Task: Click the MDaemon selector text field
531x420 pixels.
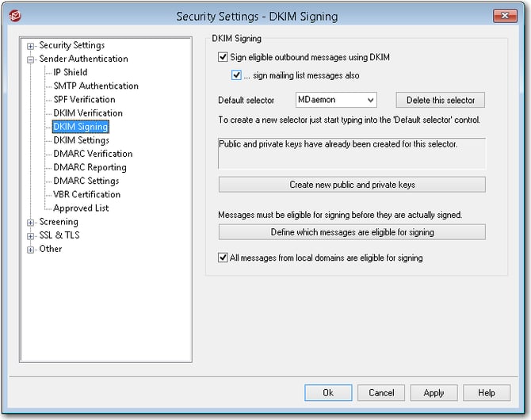Action: [x=330, y=100]
